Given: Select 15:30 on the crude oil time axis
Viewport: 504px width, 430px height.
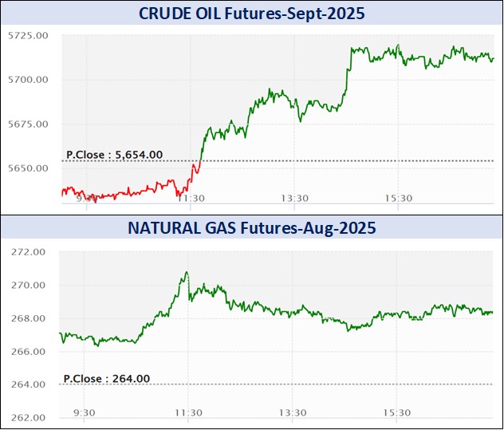Looking at the screenshot, I should [x=397, y=198].
